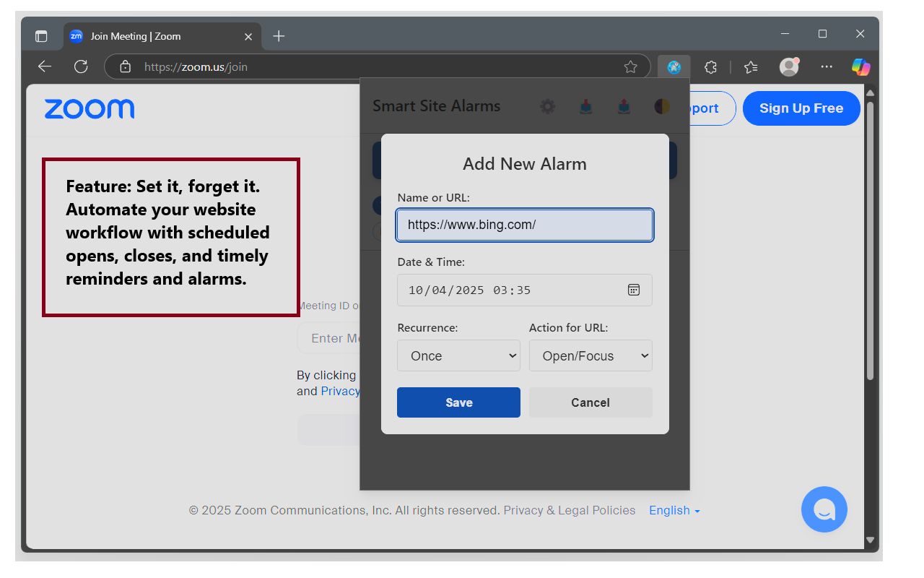Open the browser ellipsis menu

(x=827, y=66)
